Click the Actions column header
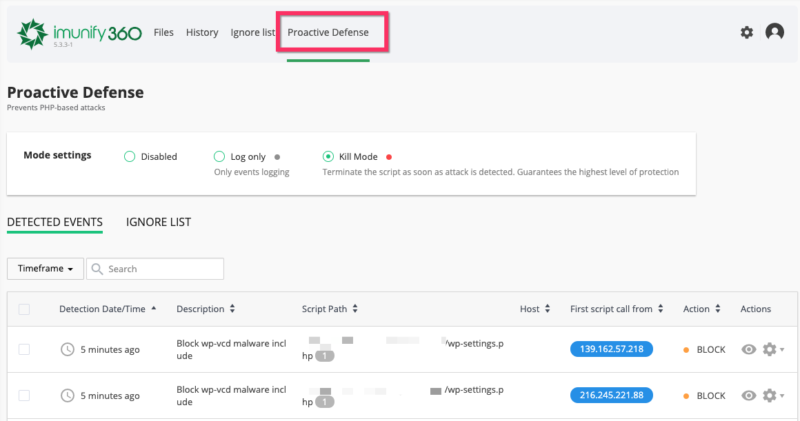 point(756,309)
